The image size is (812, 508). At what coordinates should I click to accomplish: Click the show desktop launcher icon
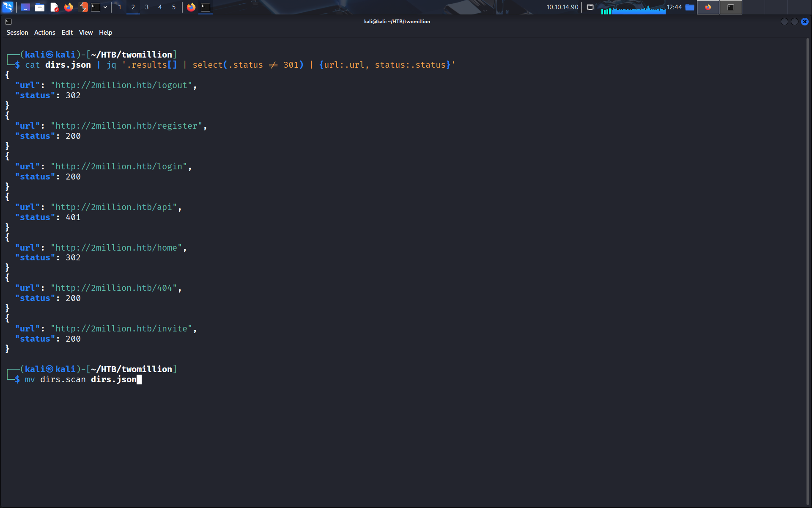[25, 7]
